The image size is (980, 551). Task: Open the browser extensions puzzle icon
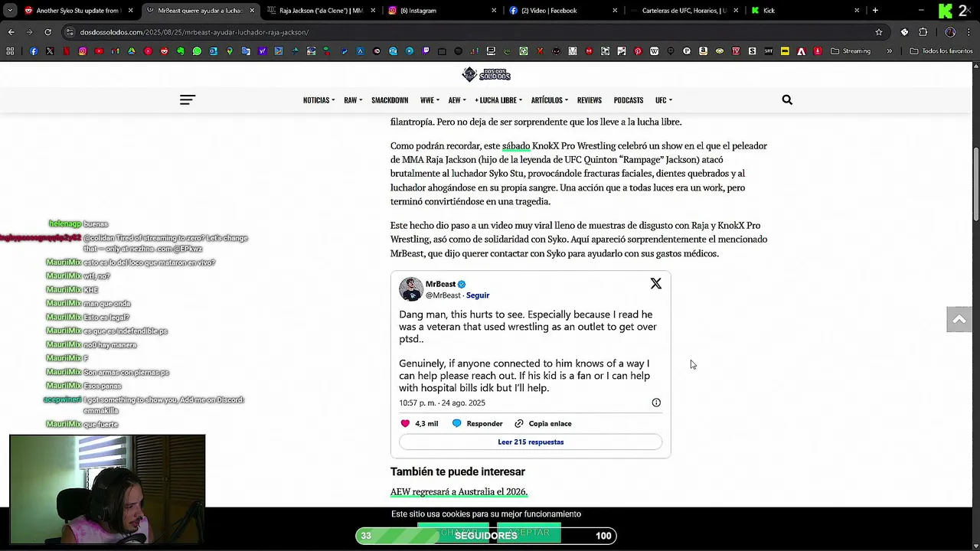(923, 32)
